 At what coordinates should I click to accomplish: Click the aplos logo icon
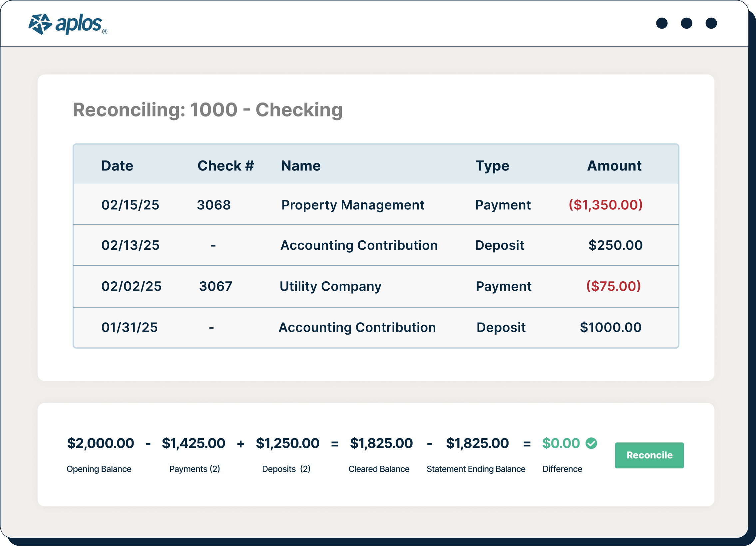tap(40, 23)
